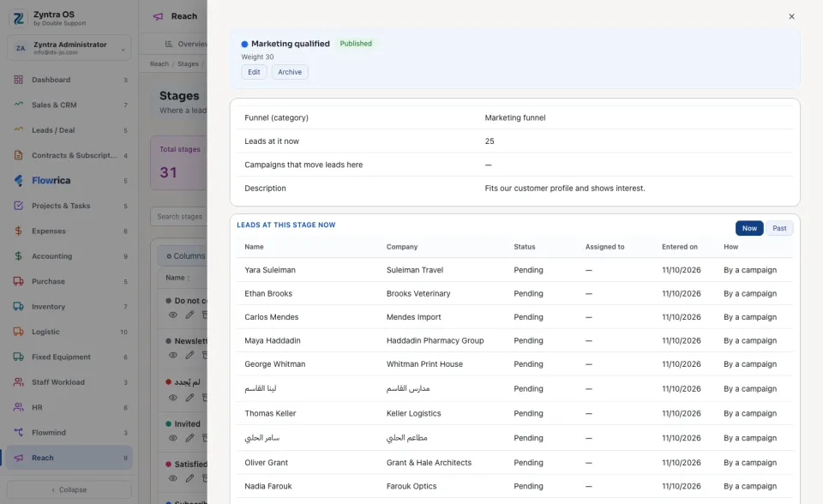Click the Haddadin Pharmacy Group company cell

(436, 341)
